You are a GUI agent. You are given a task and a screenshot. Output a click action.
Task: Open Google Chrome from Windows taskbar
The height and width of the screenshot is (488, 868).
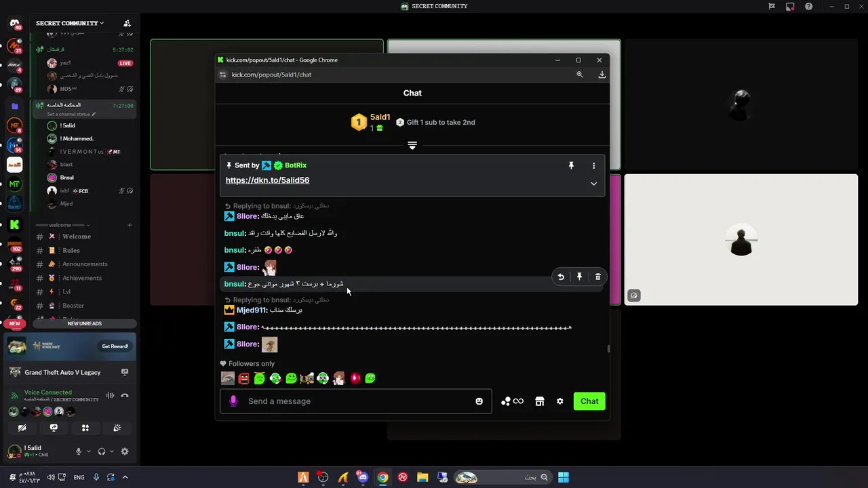click(383, 477)
